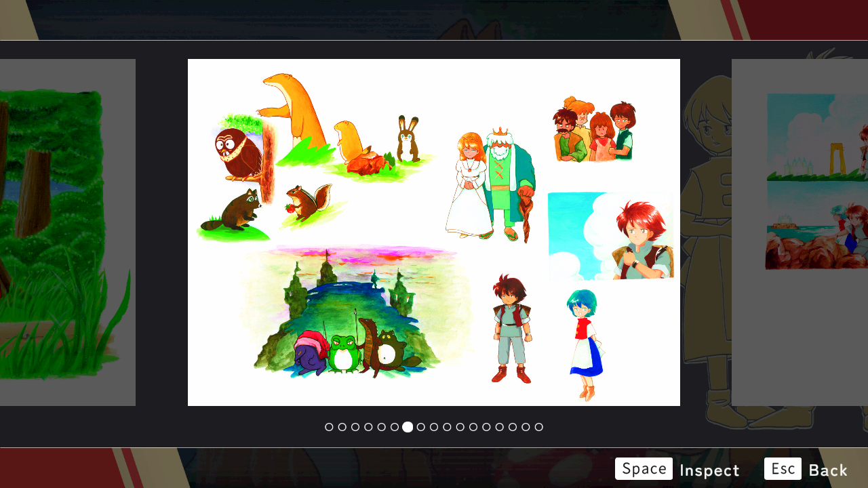Screen dimensions: 868x488
Task: Choose the dot just right of the highlighted one
Action: click(x=421, y=427)
